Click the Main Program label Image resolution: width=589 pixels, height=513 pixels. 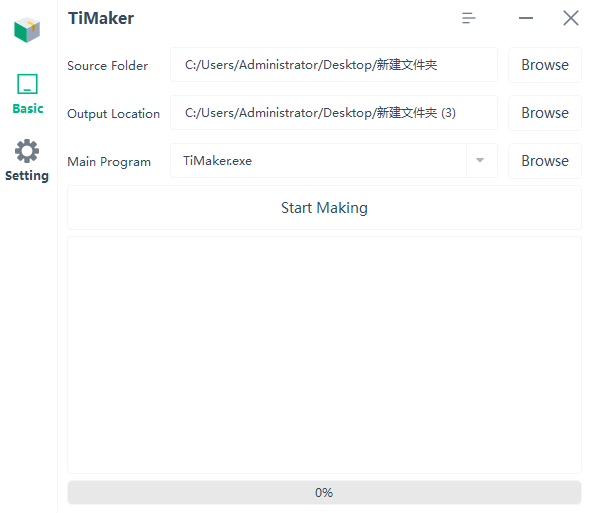[109, 162]
